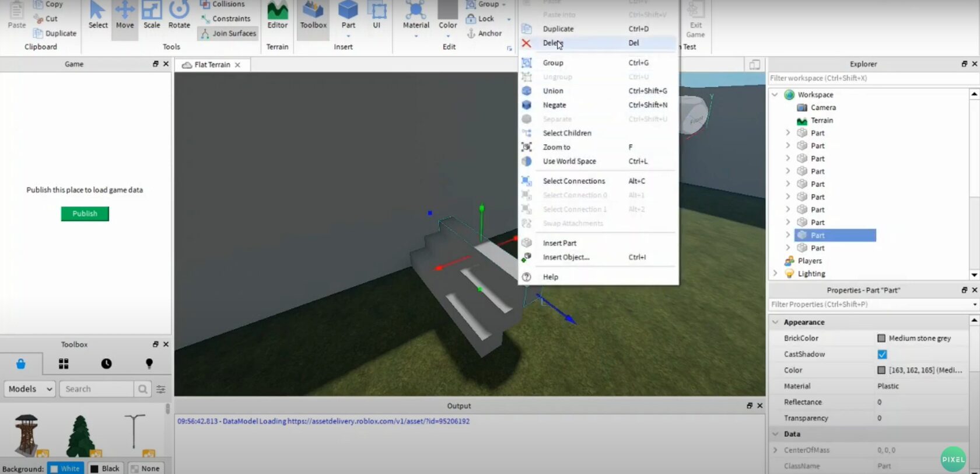Insert a new Part from ribbon

(348, 16)
